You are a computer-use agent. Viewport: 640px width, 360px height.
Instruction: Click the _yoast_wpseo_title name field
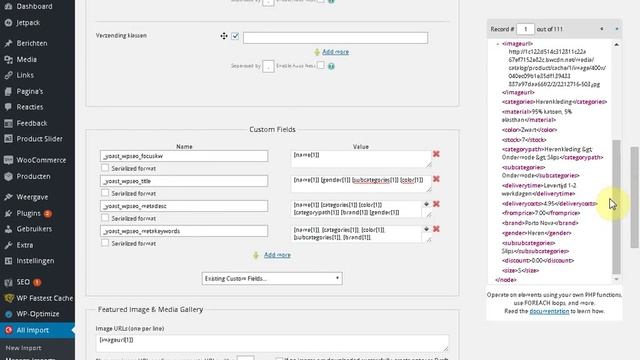(x=184, y=181)
